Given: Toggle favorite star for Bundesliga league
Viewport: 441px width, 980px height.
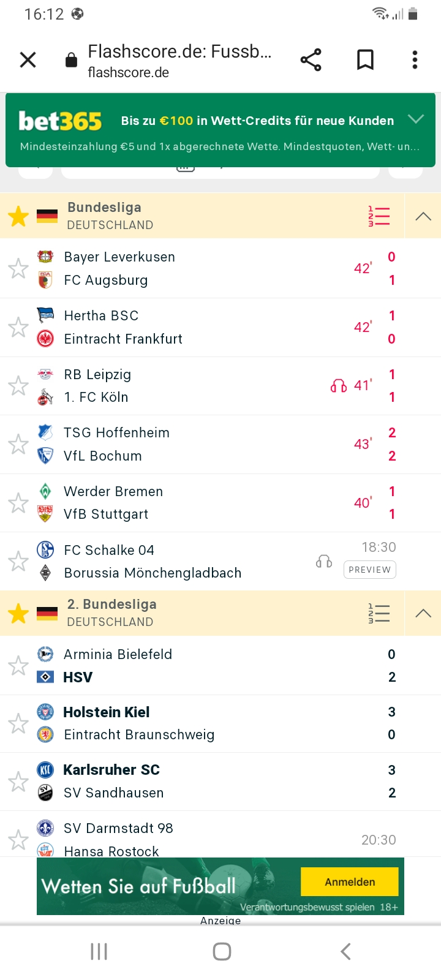Looking at the screenshot, I should [x=18, y=216].
